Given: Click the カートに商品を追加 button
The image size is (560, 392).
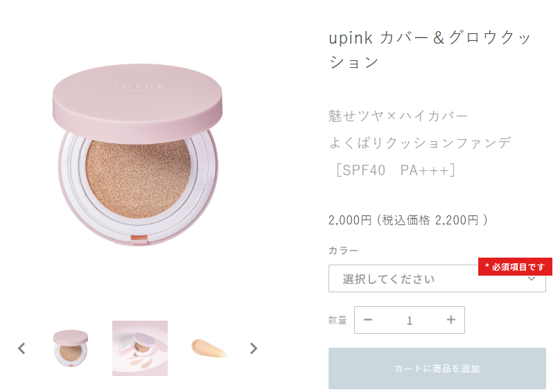Looking at the screenshot, I should pos(437,368).
